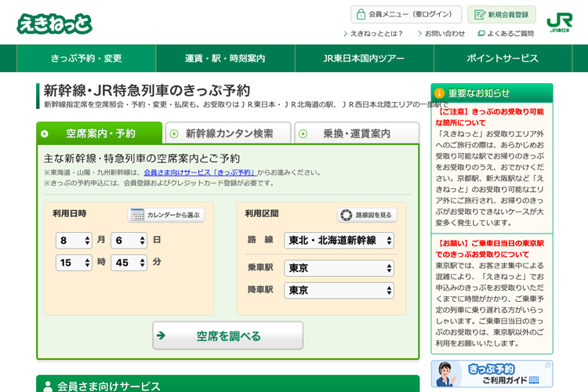Click 路線図を見る button
The image size is (588, 392).
click(367, 215)
